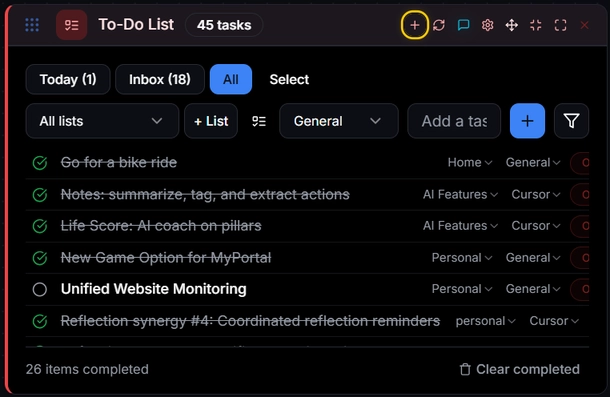Click the 45 tasks badge
Screen dimensions: 610x397
224,25
